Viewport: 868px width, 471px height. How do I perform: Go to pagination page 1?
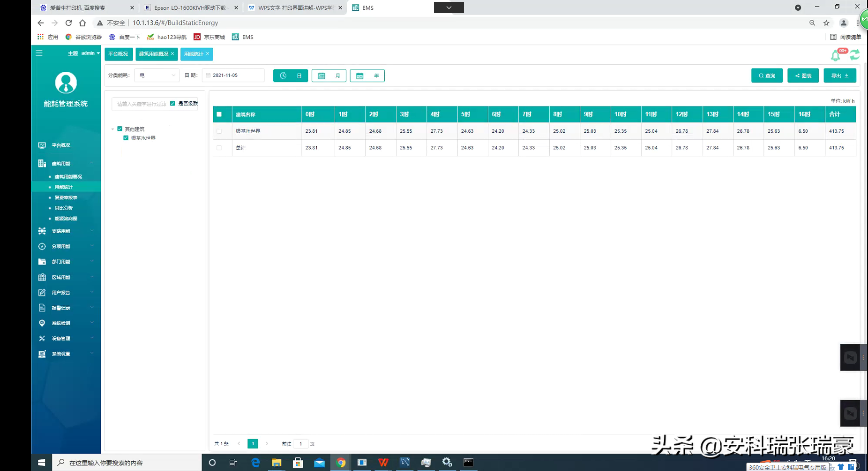(x=253, y=444)
